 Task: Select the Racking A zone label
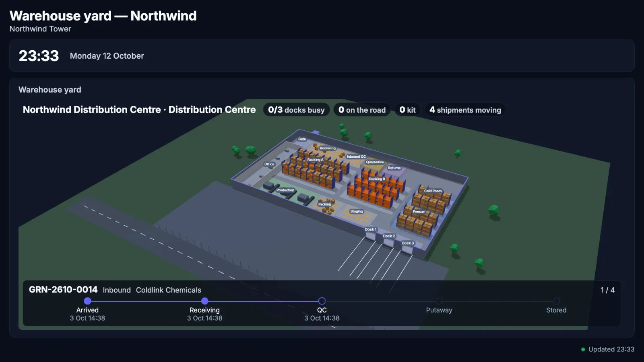[x=315, y=160]
